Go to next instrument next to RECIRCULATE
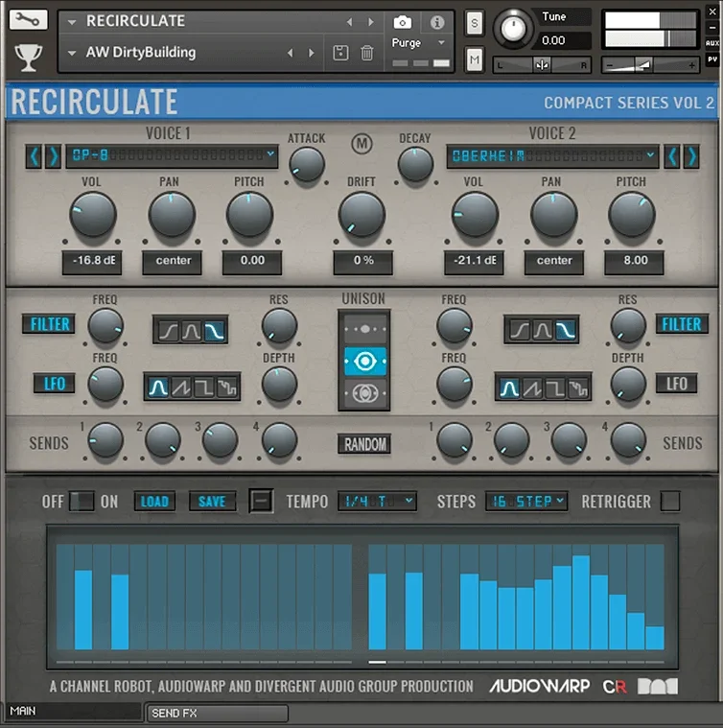The width and height of the screenshot is (723, 728). (x=371, y=22)
